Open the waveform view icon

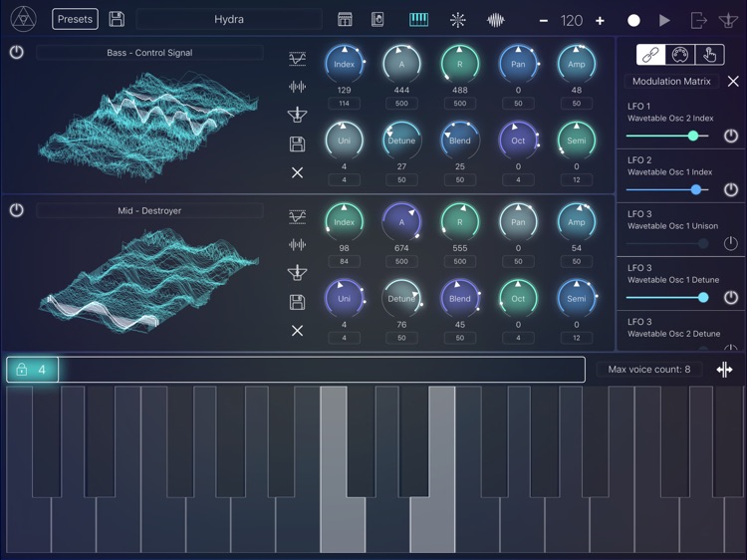[495, 20]
